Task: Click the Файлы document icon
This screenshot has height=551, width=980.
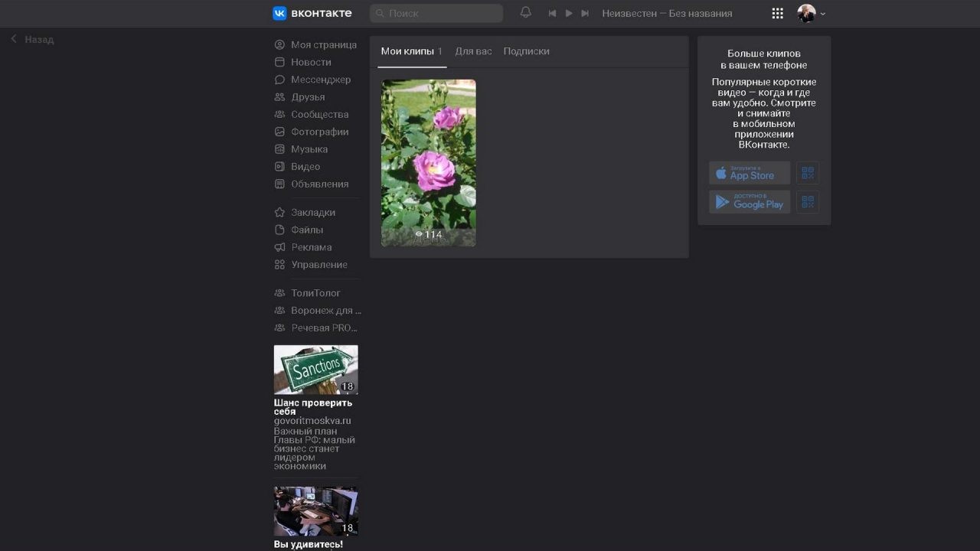Action: pyautogui.click(x=279, y=230)
